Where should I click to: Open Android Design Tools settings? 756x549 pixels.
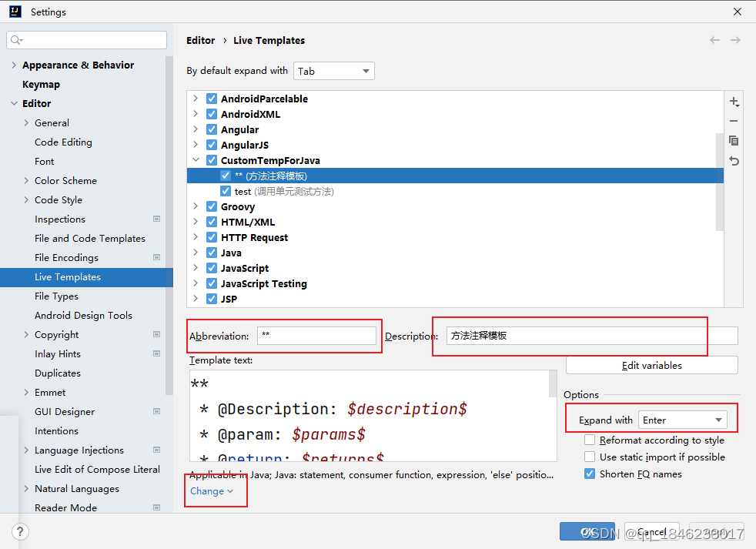(x=83, y=316)
